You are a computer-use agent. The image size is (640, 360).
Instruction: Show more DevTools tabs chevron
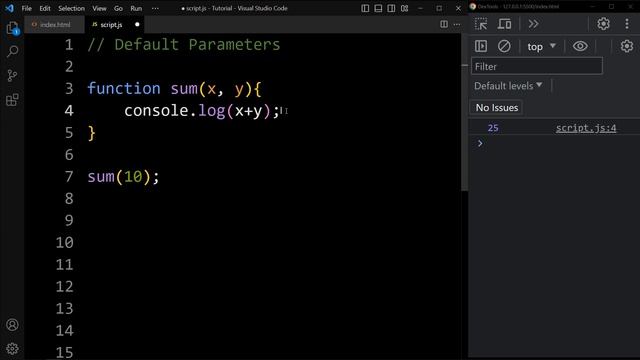pyautogui.click(x=533, y=24)
